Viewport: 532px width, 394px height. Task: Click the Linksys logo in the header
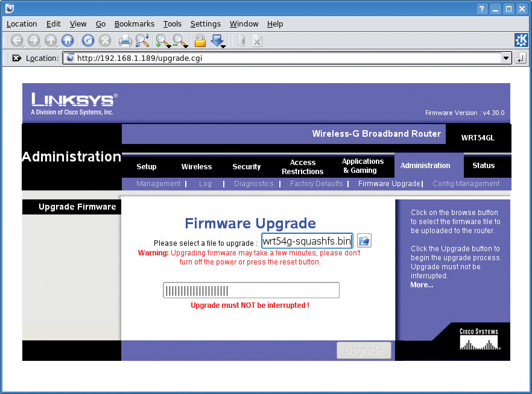pos(74,104)
